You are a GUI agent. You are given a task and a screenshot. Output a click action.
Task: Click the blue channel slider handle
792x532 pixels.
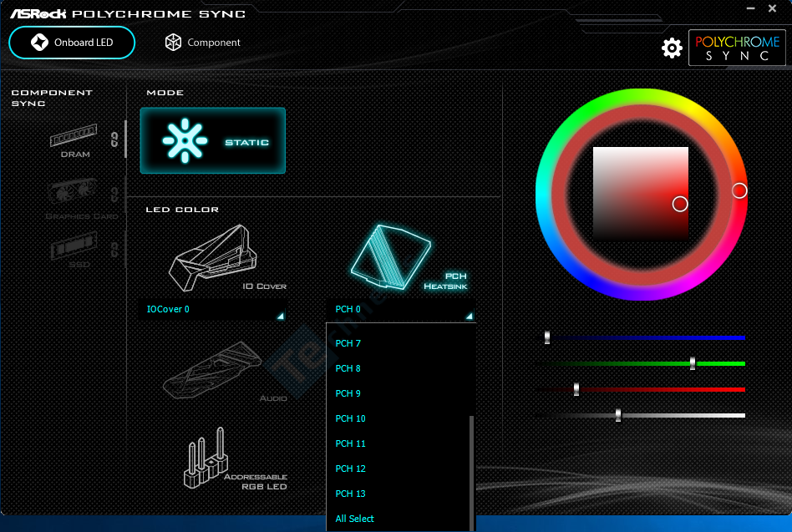(x=547, y=337)
